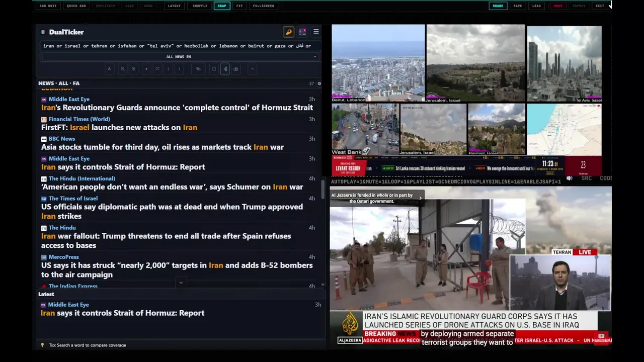Click the font size 'A' icon
This screenshot has width=644, height=362.
click(109, 69)
